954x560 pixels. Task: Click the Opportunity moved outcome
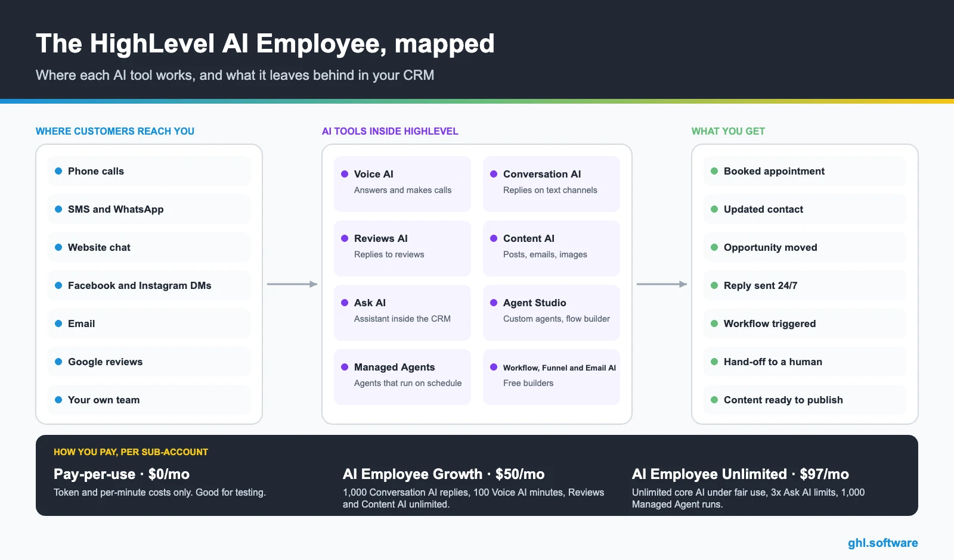[805, 247]
